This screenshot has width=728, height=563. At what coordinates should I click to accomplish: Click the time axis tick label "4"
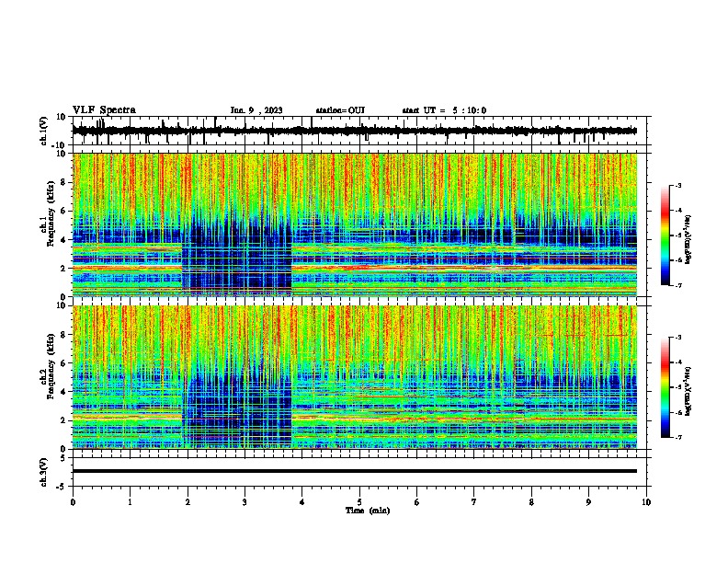(x=302, y=502)
